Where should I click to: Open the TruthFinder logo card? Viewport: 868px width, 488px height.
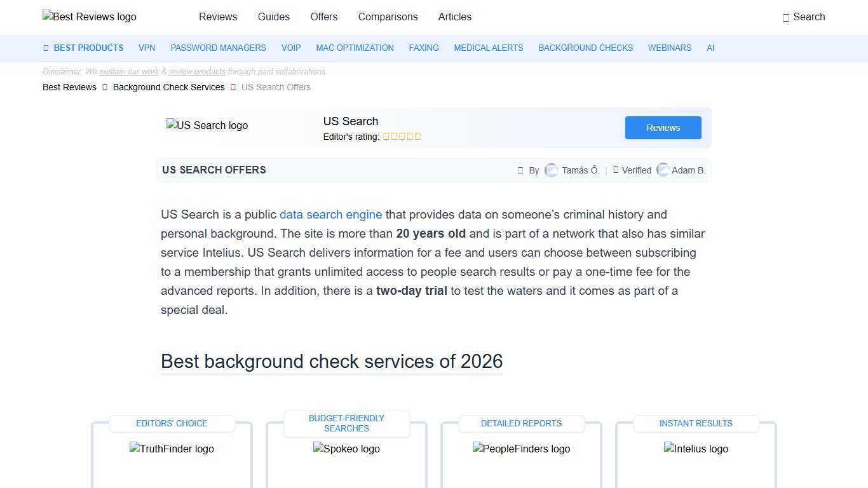[x=172, y=449]
